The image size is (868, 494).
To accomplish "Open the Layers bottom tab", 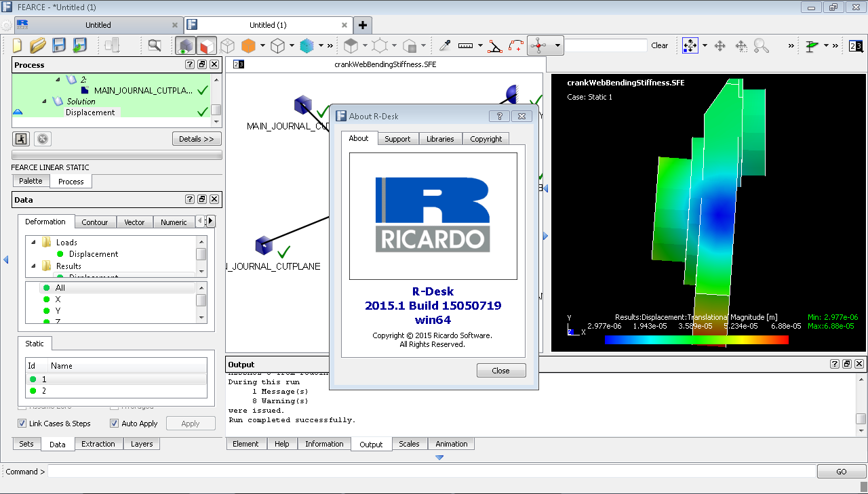I will tap(142, 444).
